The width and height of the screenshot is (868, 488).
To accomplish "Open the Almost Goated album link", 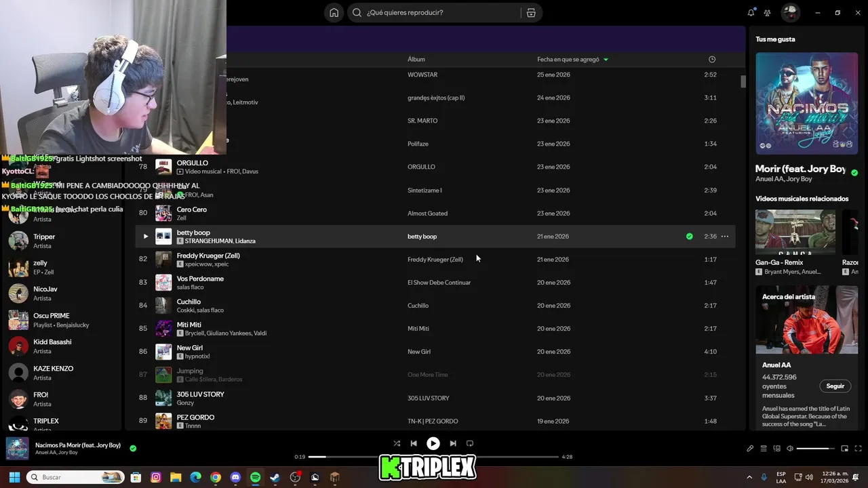I will [x=427, y=213].
